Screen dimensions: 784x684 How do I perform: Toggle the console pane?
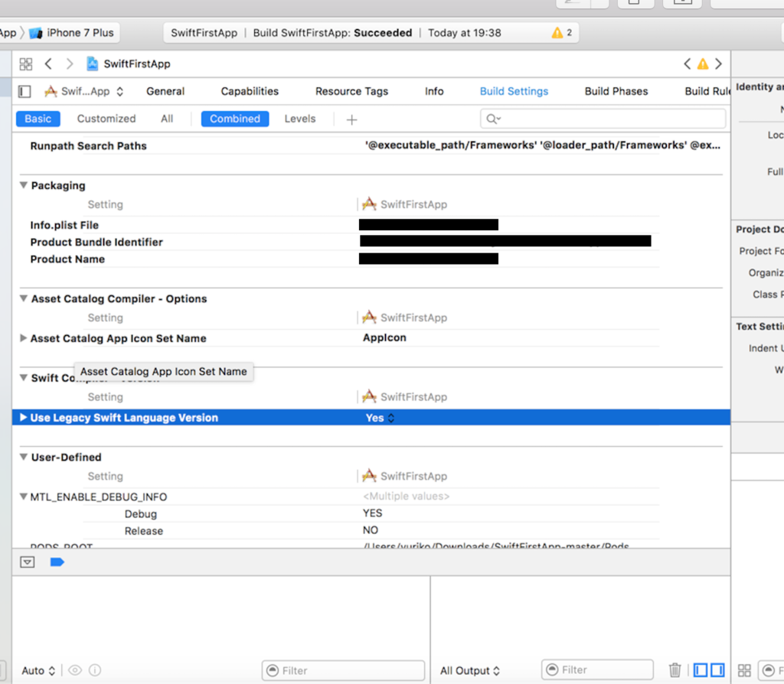(717, 670)
